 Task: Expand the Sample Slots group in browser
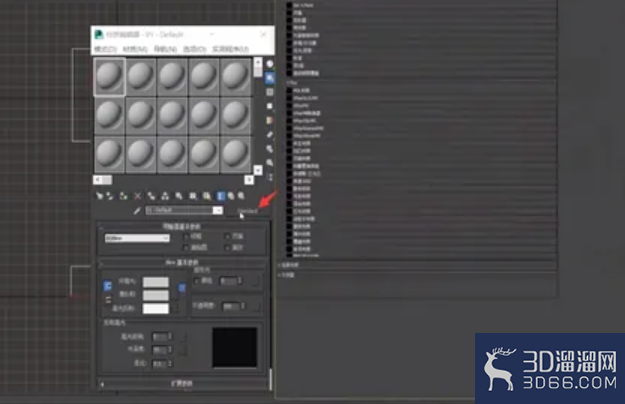tap(286, 275)
